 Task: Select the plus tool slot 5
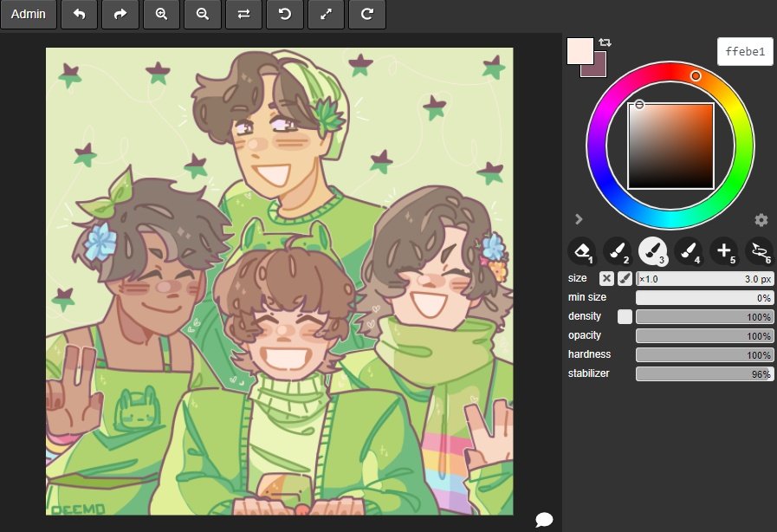point(724,251)
